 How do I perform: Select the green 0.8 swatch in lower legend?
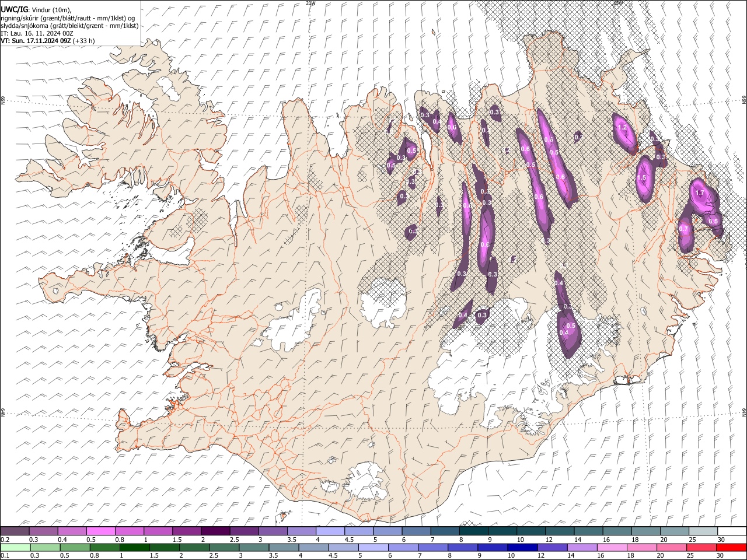pyautogui.click(x=104, y=547)
